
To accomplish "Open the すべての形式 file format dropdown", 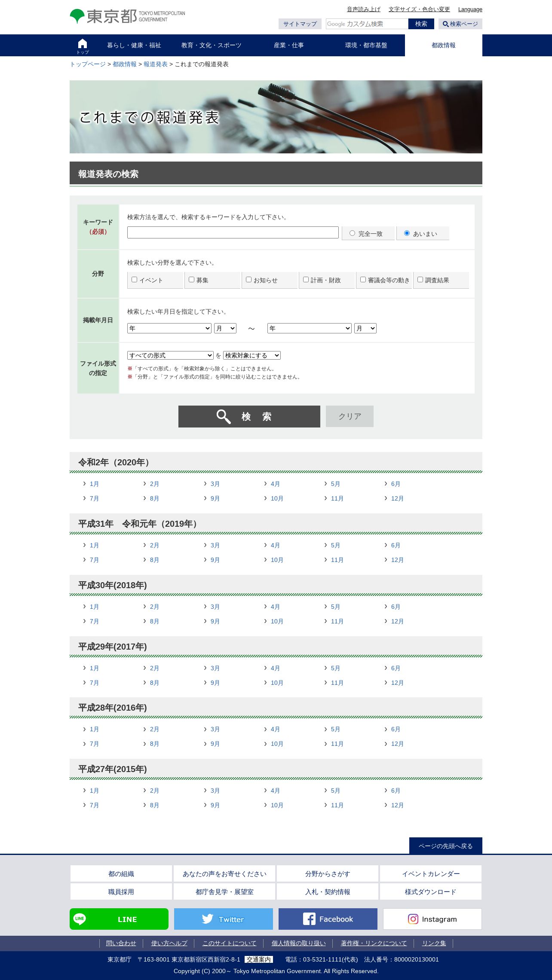I will (170, 355).
